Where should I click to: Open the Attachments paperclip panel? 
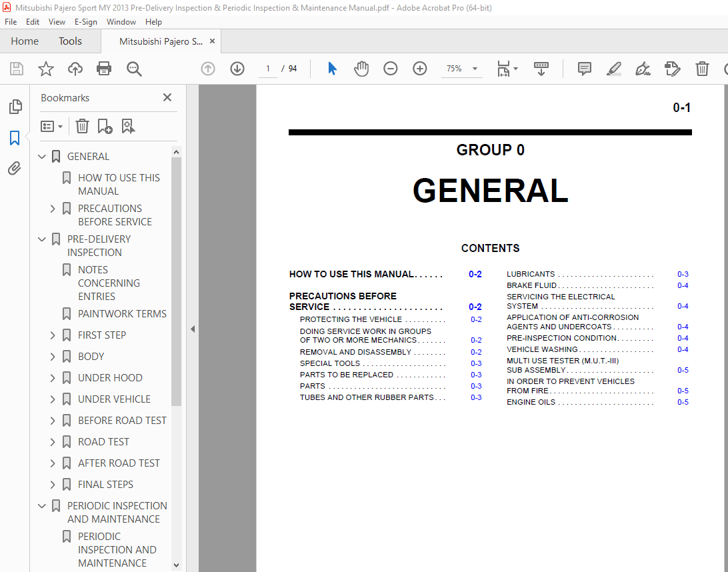click(15, 169)
